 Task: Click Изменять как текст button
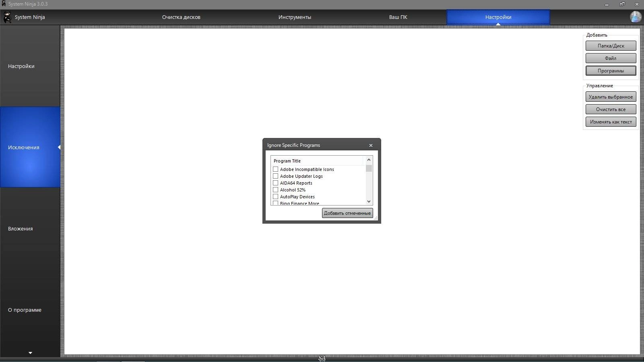pyautogui.click(x=611, y=122)
